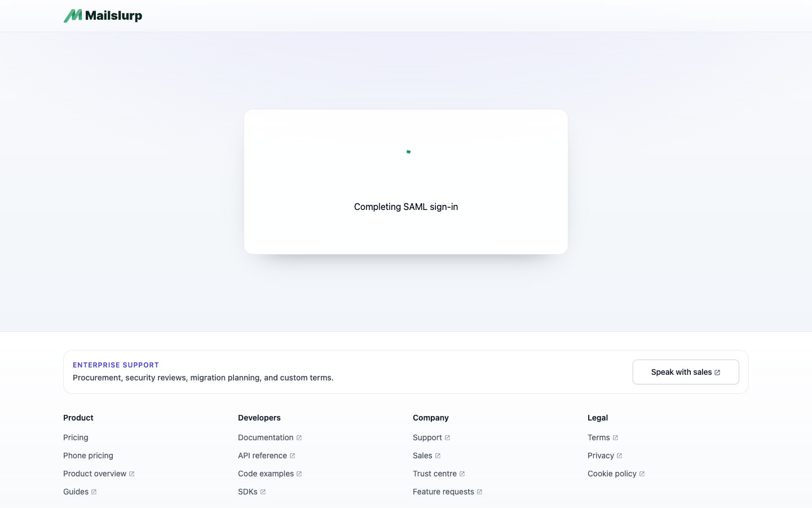Click external-link icon beside Product overview
Screen dimensions: 812x508
coord(131,474)
